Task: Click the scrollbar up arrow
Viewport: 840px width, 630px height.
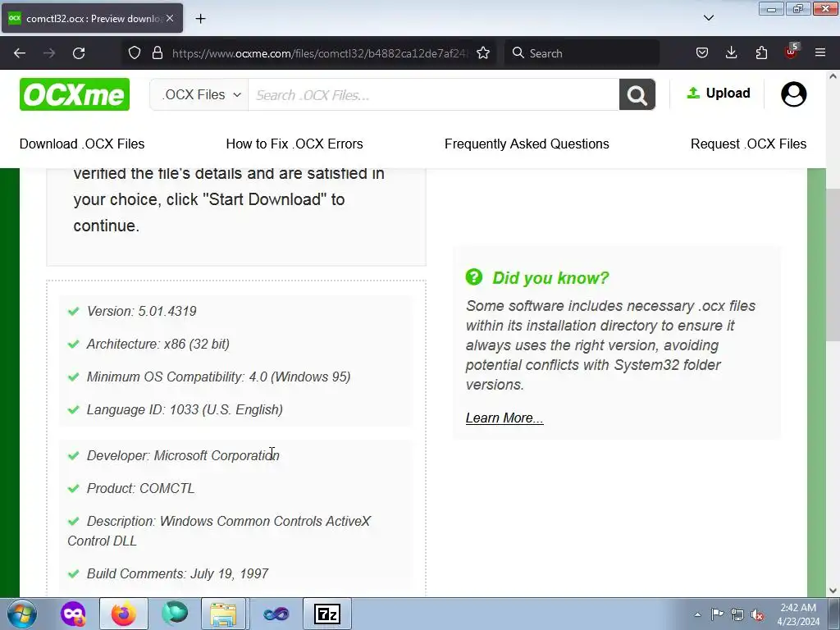Action: point(833,76)
